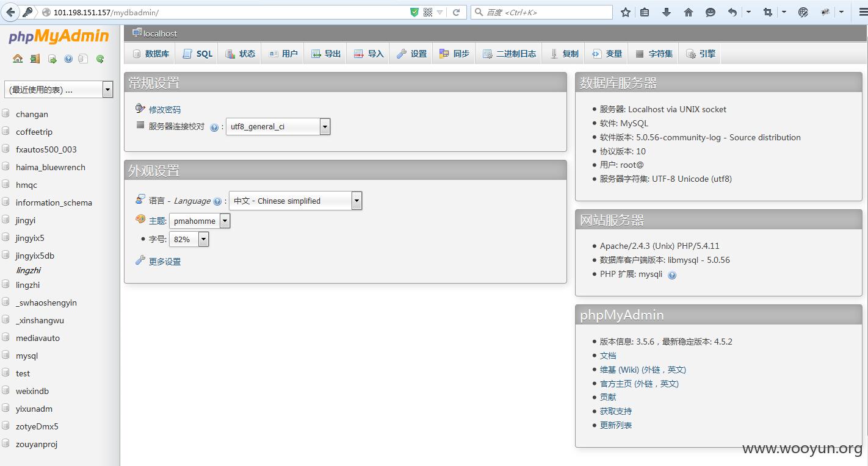Open the 同步 (Synchronize) tab
Screen dimensions: 868x466
454,54
